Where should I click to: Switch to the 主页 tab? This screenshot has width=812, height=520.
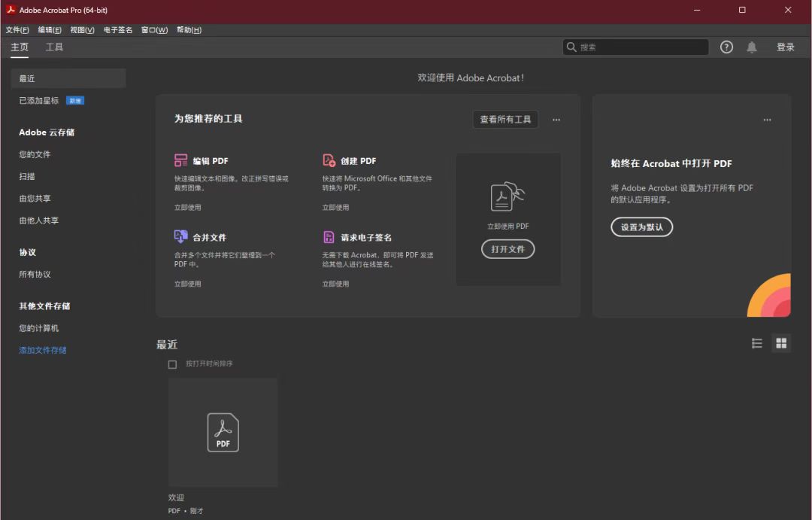point(20,47)
